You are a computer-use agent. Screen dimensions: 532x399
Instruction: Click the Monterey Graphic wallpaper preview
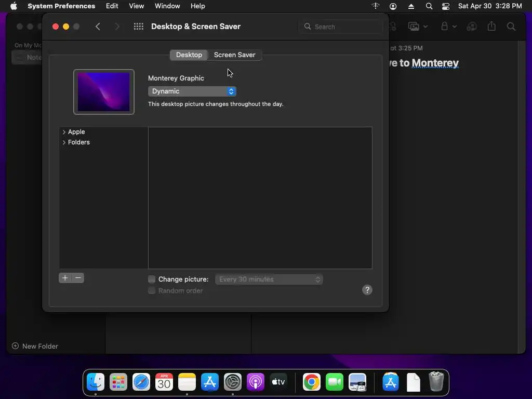click(104, 92)
